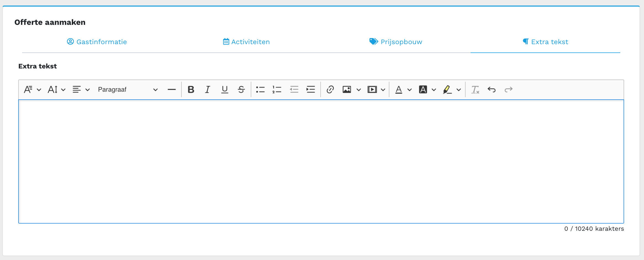Image resolution: width=644 pixels, height=260 pixels.
Task: Toggle underline formatting
Action: point(225,89)
